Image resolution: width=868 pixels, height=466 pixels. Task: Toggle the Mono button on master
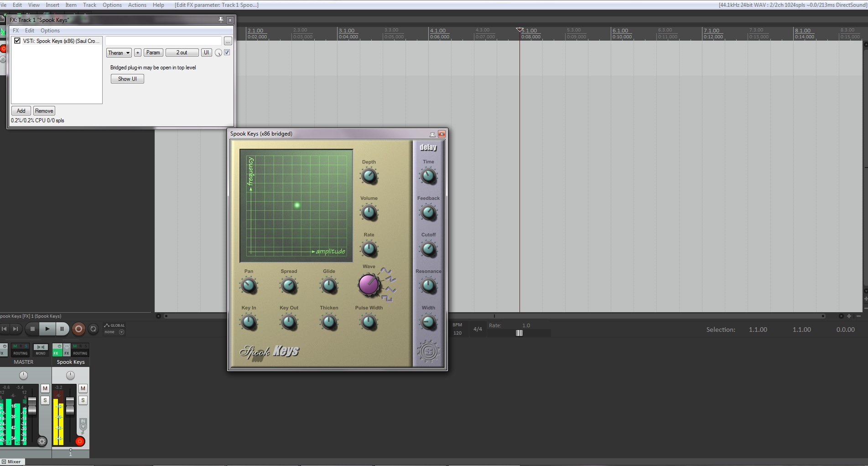click(x=41, y=350)
